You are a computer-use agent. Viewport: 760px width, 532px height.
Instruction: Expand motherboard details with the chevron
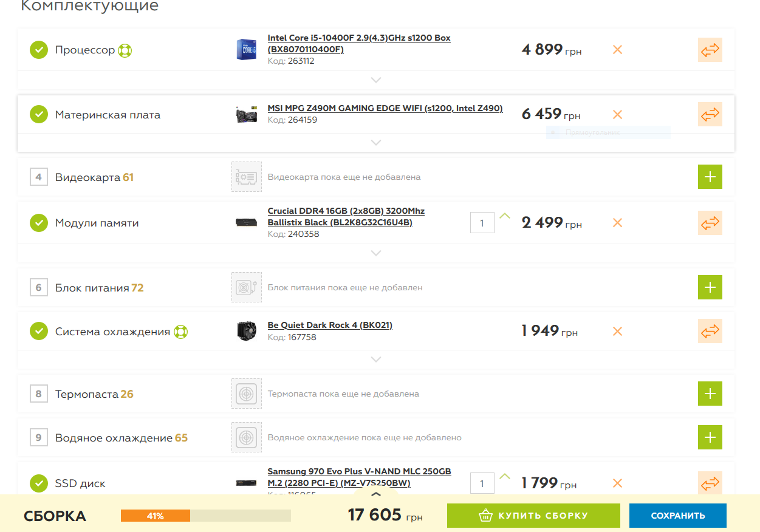[376, 143]
